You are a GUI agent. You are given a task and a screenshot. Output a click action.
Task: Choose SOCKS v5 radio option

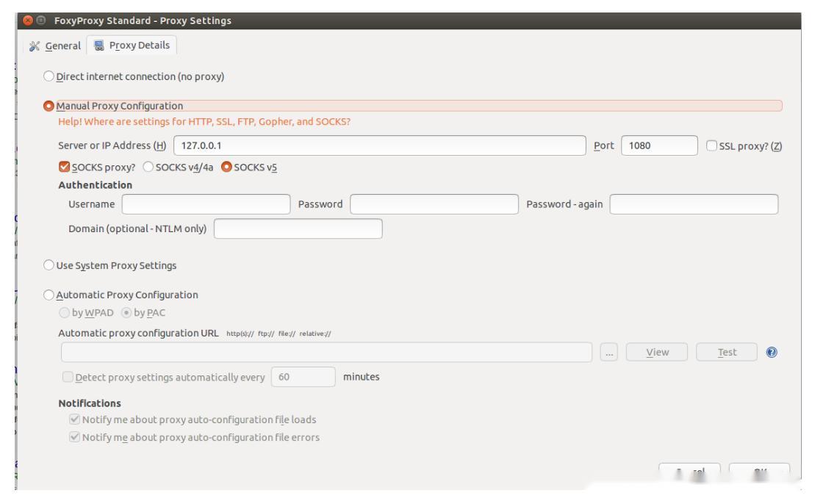pos(226,167)
